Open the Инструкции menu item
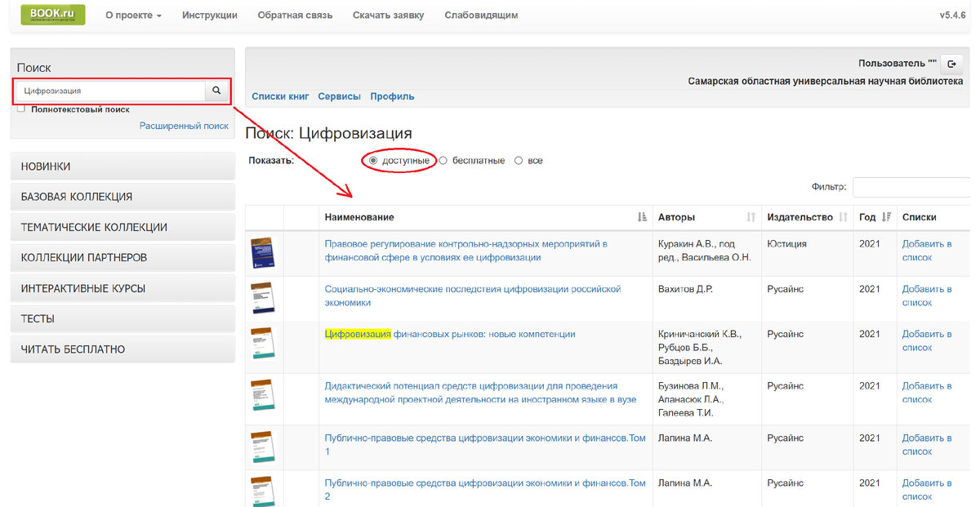The height and width of the screenshot is (507, 980). click(x=210, y=16)
